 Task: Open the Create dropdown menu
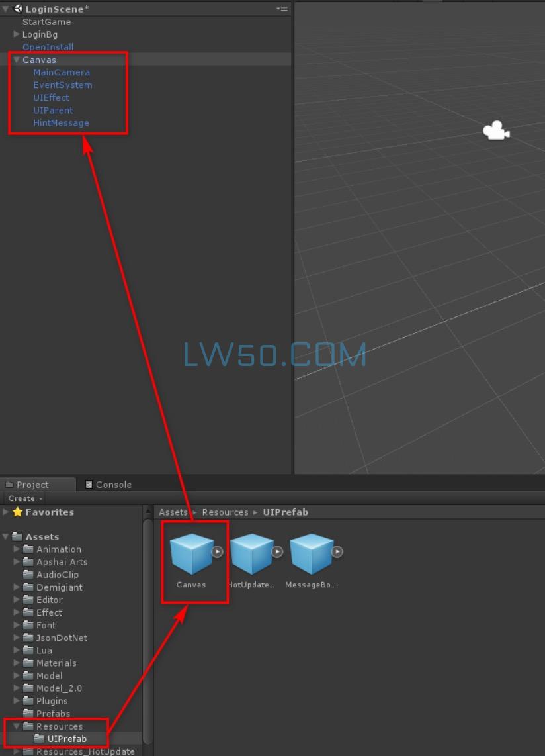click(25, 498)
